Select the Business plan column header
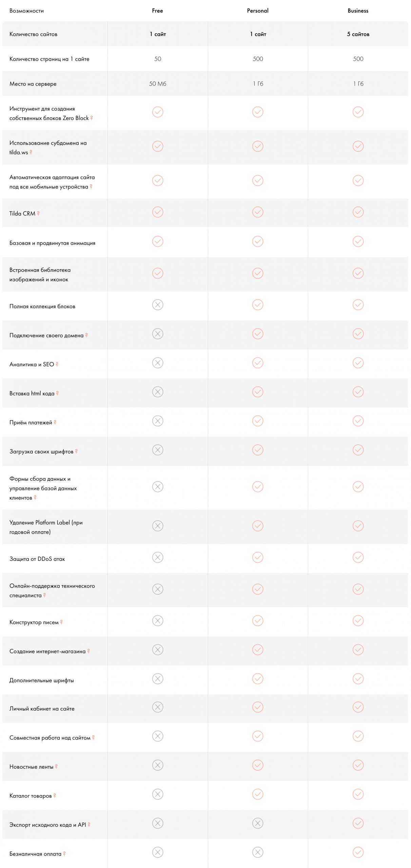 point(358,11)
